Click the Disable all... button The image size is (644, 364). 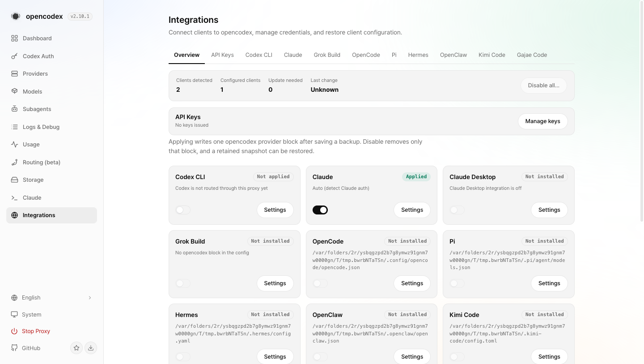point(543,86)
